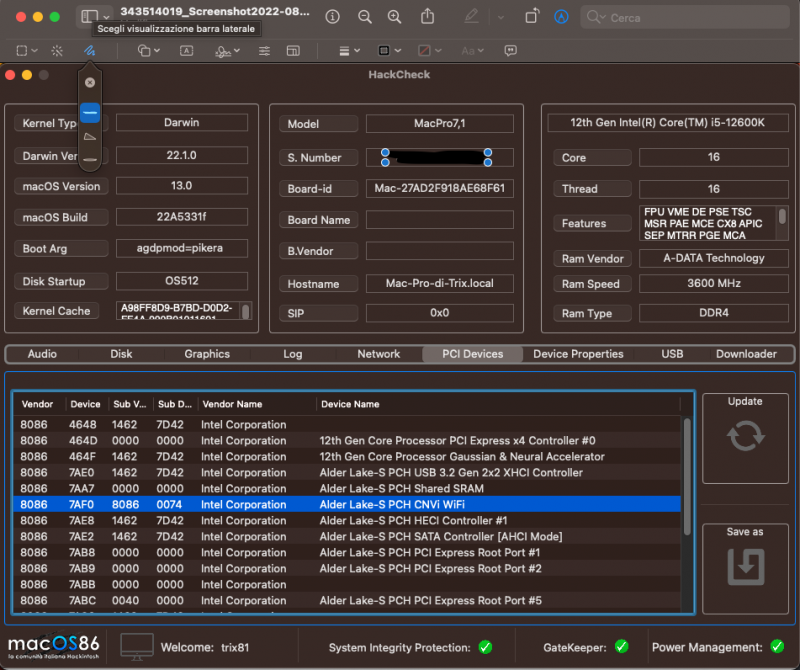Image resolution: width=800 pixels, height=670 pixels.
Task: Click the Device Name column header
Action: point(350,404)
